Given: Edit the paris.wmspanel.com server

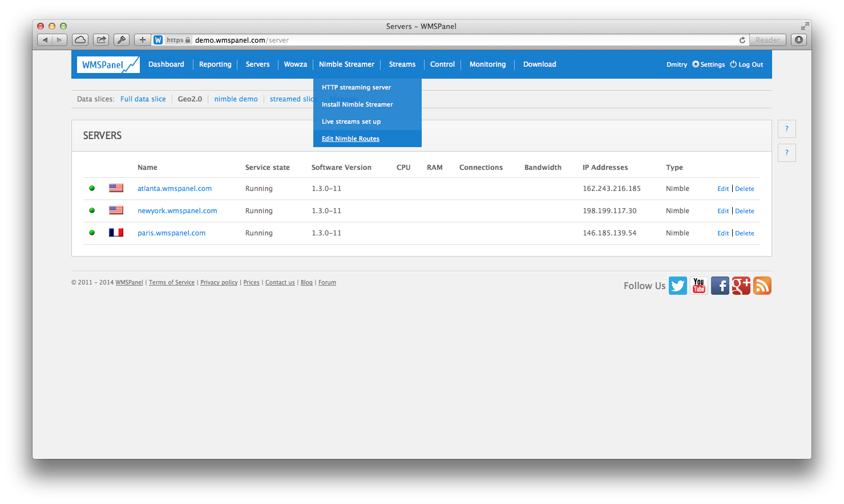Looking at the screenshot, I should [723, 233].
